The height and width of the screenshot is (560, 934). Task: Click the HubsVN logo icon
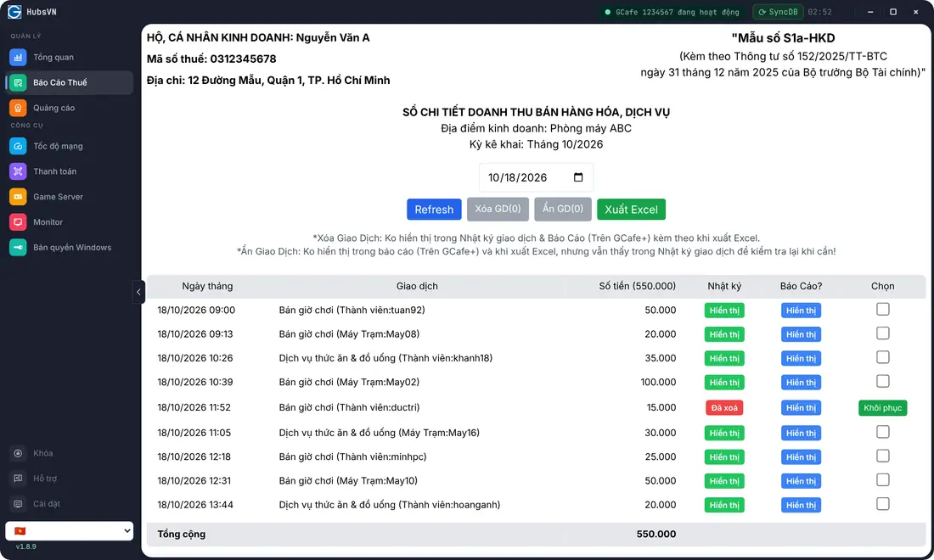coord(14,11)
